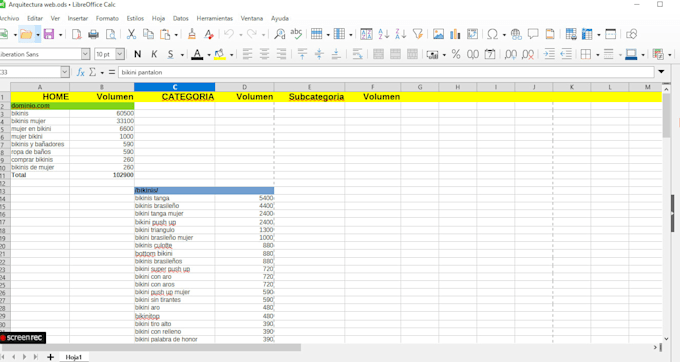Open the font size dropdown
This screenshot has height=362, width=680.
120,54
